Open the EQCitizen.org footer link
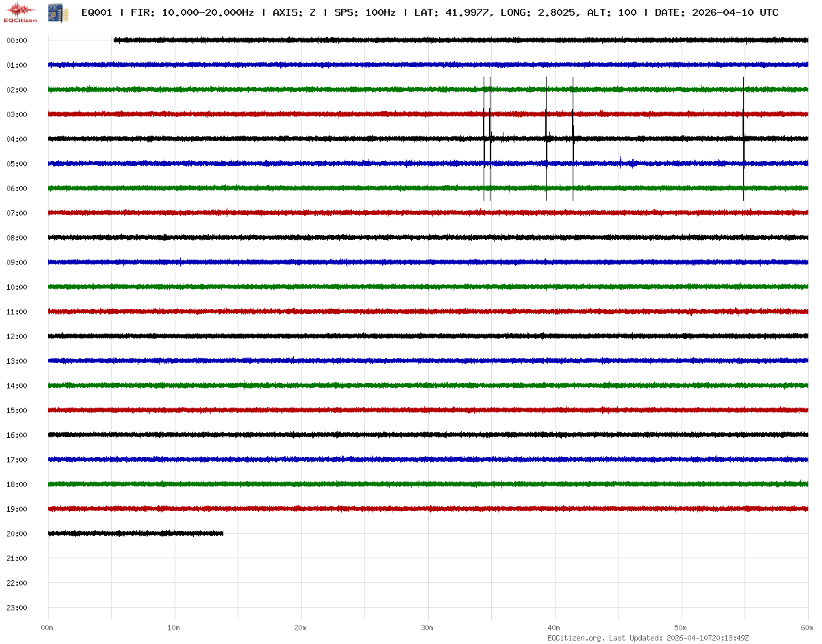The image size is (822, 644). tap(575, 638)
